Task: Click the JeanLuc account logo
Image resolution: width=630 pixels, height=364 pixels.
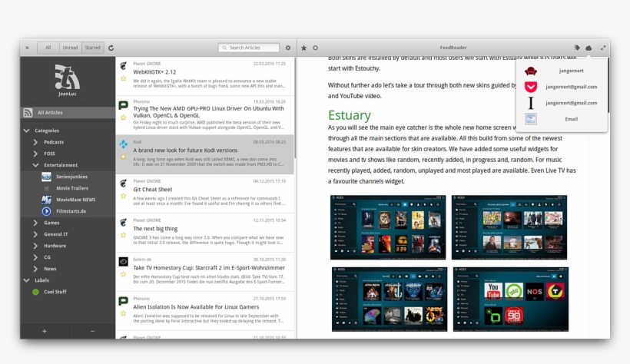Action: tap(67, 77)
